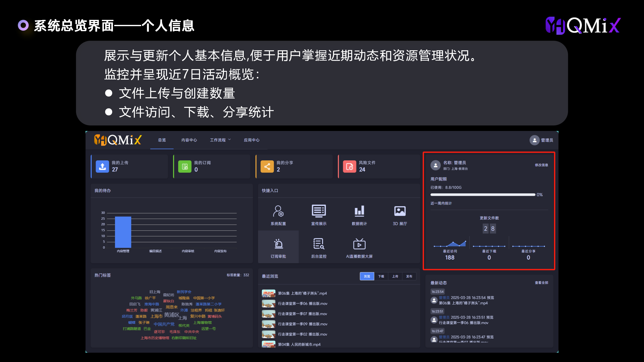Expand the 工作流程 workflow dropdown
Screen dimensions: 644x362
(220, 140)
